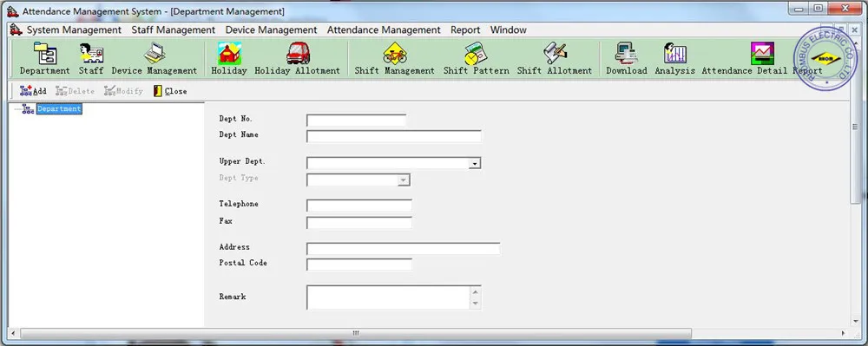868x346 pixels.
Task: Open the Analysis toolbar icon
Action: [674, 54]
